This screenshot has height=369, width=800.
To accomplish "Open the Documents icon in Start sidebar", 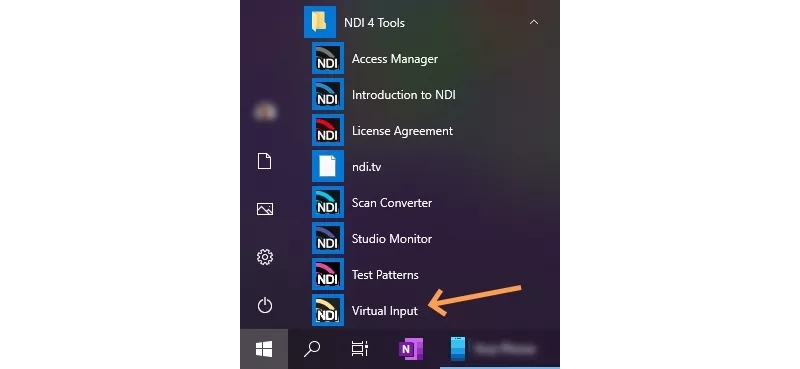I will coord(264,161).
